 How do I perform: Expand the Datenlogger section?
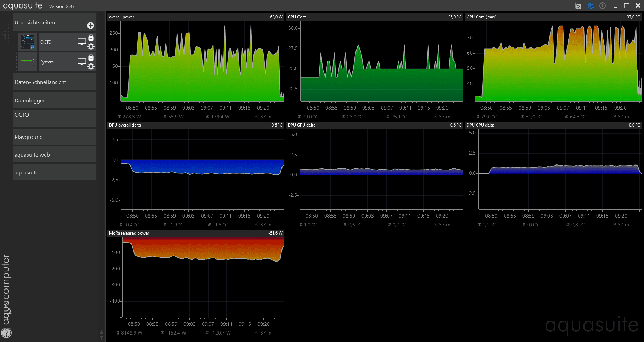tap(54, 100)
